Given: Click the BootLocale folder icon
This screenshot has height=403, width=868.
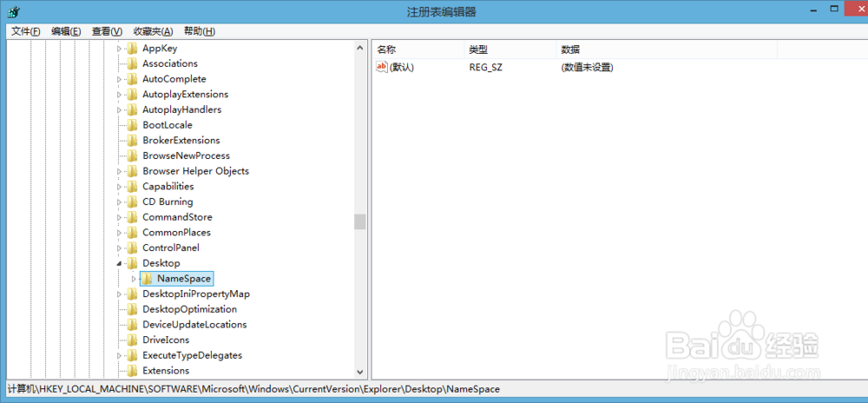Looking at the screenshot, I should click(132, 125).
